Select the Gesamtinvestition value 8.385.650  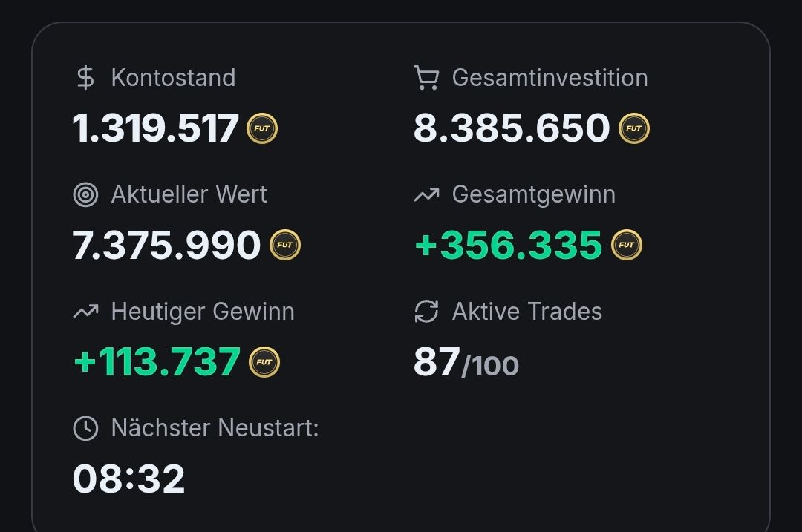pos(512,128)
